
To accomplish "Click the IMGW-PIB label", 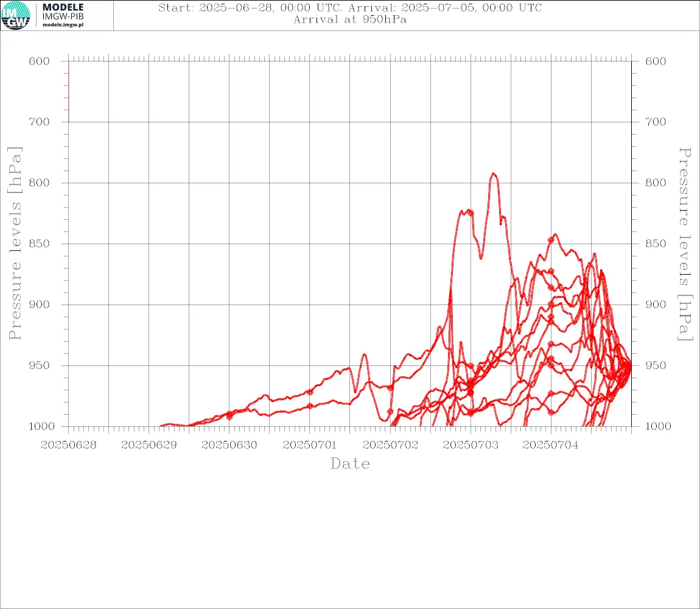I will (x=63, y=16).
